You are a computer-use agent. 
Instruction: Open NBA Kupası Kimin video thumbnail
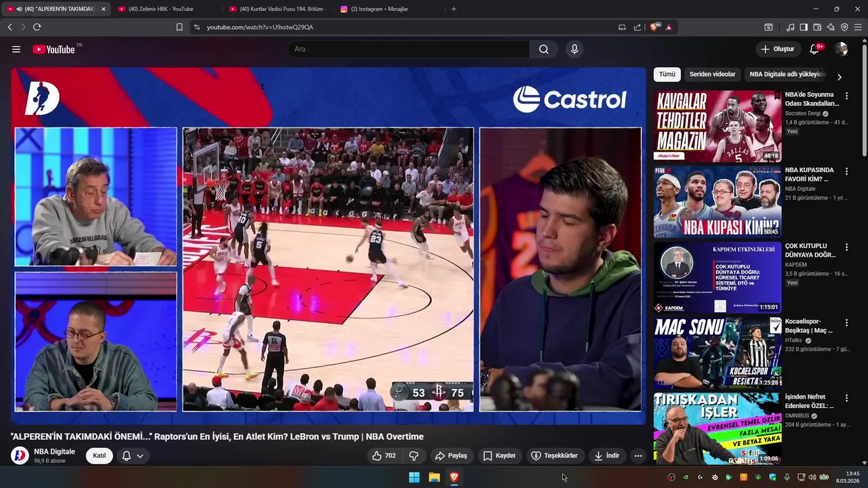(717, 202)
